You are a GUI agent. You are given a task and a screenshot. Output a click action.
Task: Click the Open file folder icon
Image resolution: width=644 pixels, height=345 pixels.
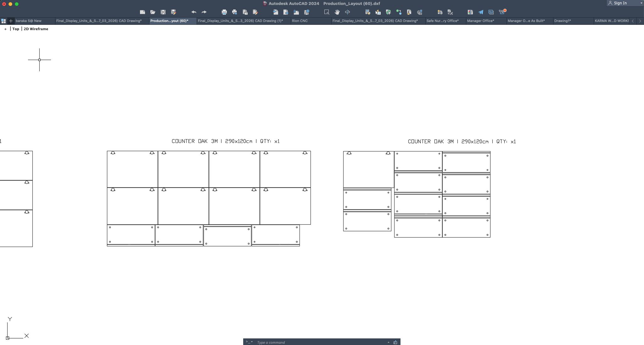point(153,12)
